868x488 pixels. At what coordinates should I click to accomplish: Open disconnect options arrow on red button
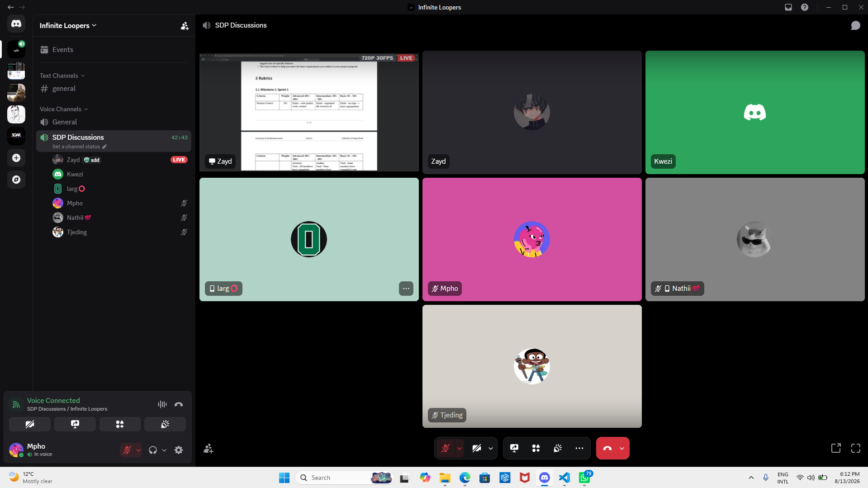(622, 448)
